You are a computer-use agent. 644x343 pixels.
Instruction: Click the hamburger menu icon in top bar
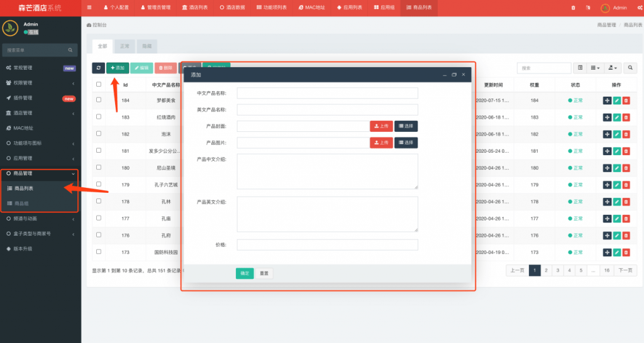coord(89,8)
